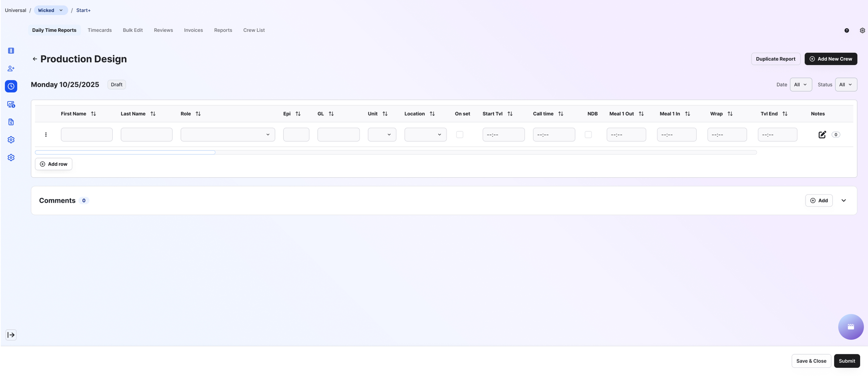This screenshot has width=868, height=376.
Task: Switch to the Timecards tab
Action: tap(100, 30)
